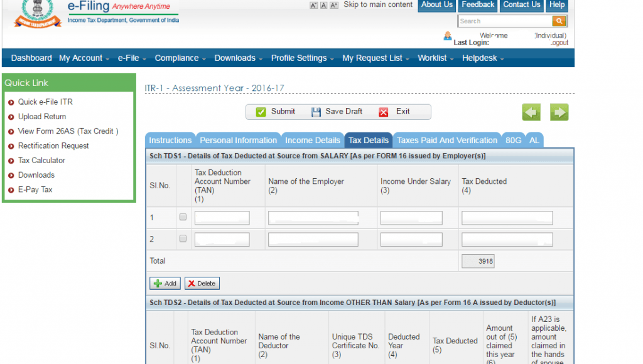Check the row 2 checkbox in Sch TDS1
The height and width of the screenshot is (364, 643).
[183, 238]
